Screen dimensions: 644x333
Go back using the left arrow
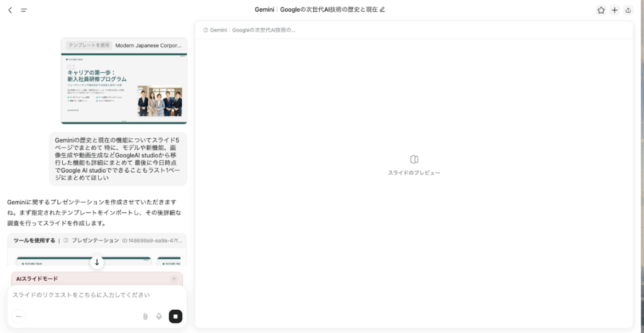tap(10, 10)
